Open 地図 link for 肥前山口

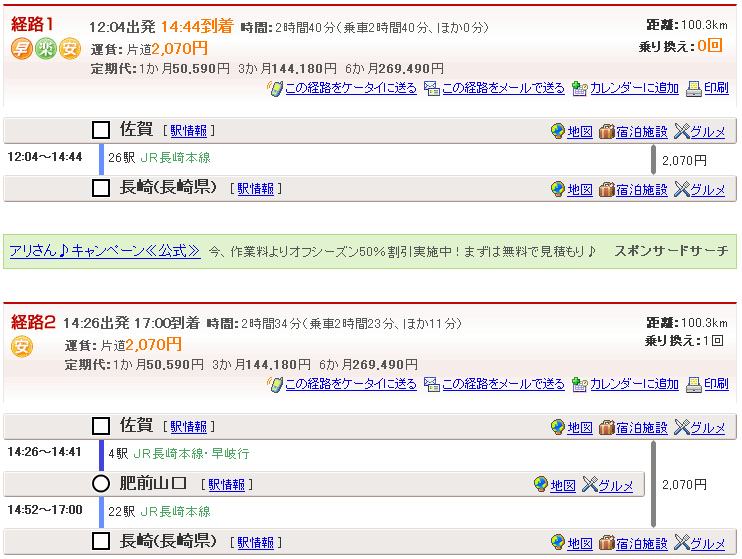pos(563,485)
